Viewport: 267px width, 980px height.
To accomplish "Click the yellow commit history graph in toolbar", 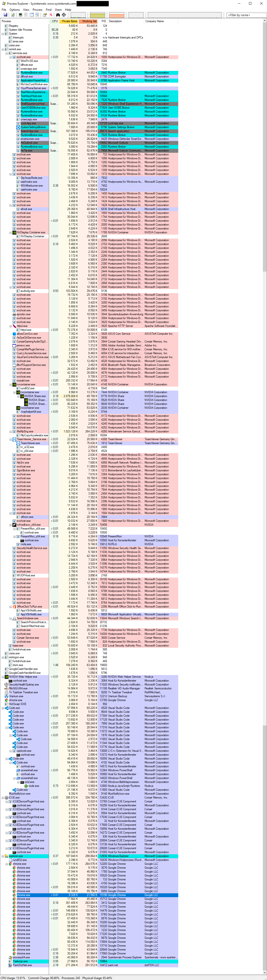I will [98, 15].
